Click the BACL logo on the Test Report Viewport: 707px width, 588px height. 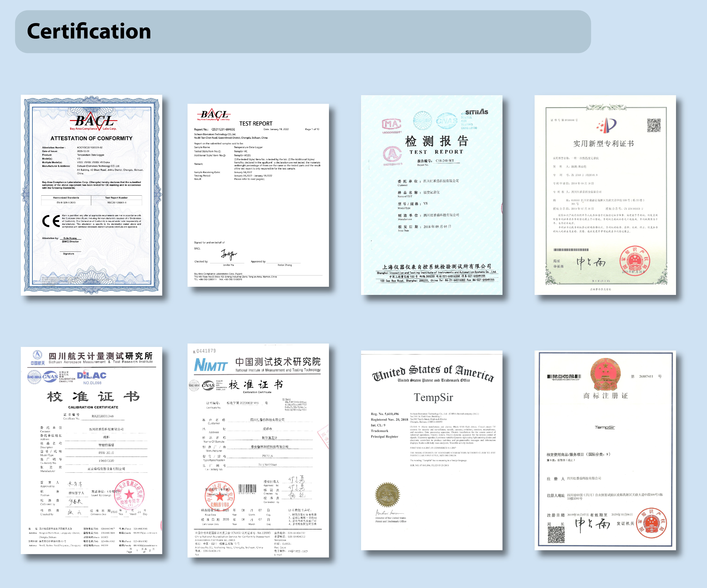coord(214,115)
